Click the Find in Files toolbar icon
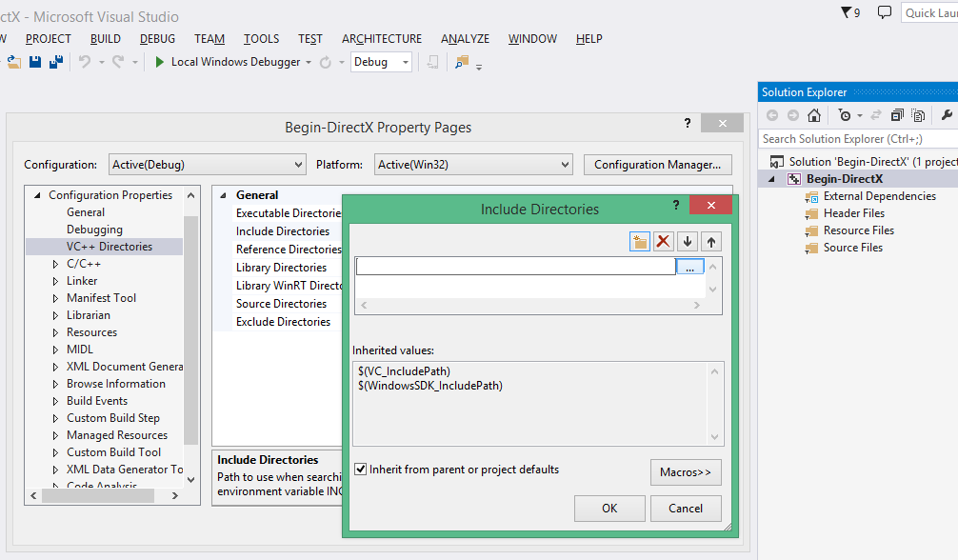Screen dimensions: 958x560 point(462,62)
